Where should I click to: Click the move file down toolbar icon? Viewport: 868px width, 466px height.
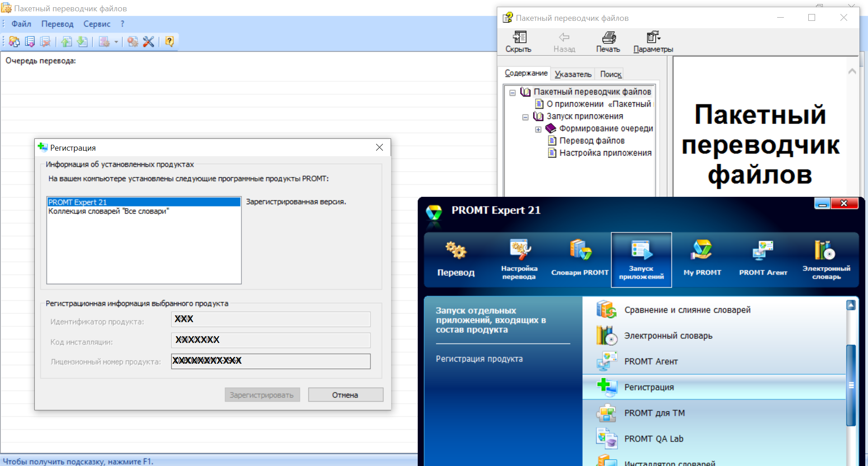[82, 42]
